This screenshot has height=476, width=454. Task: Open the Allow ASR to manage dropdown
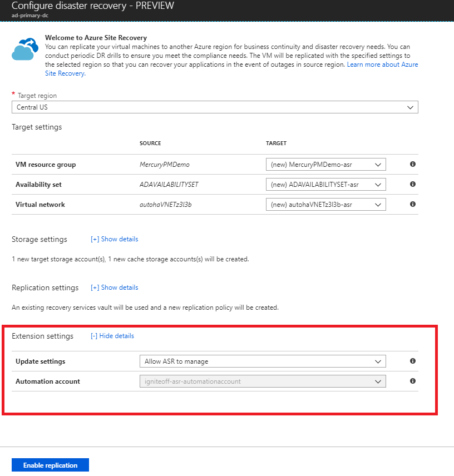[x=261, y=361]
